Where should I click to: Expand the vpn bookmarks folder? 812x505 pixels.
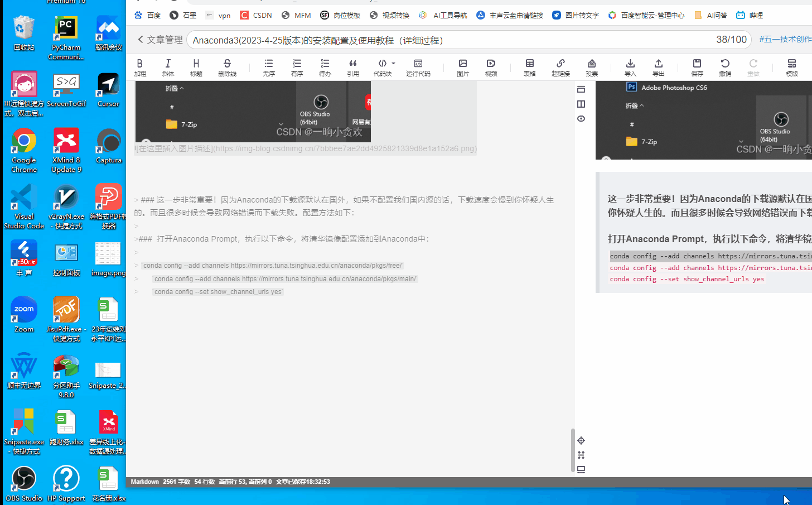(x=218, y=15)
